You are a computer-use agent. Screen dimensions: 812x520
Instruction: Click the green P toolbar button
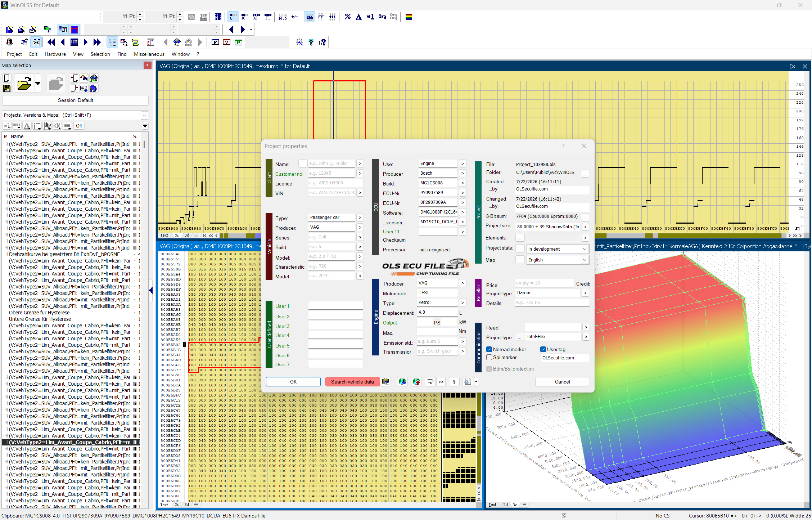(x=238, y=42)
